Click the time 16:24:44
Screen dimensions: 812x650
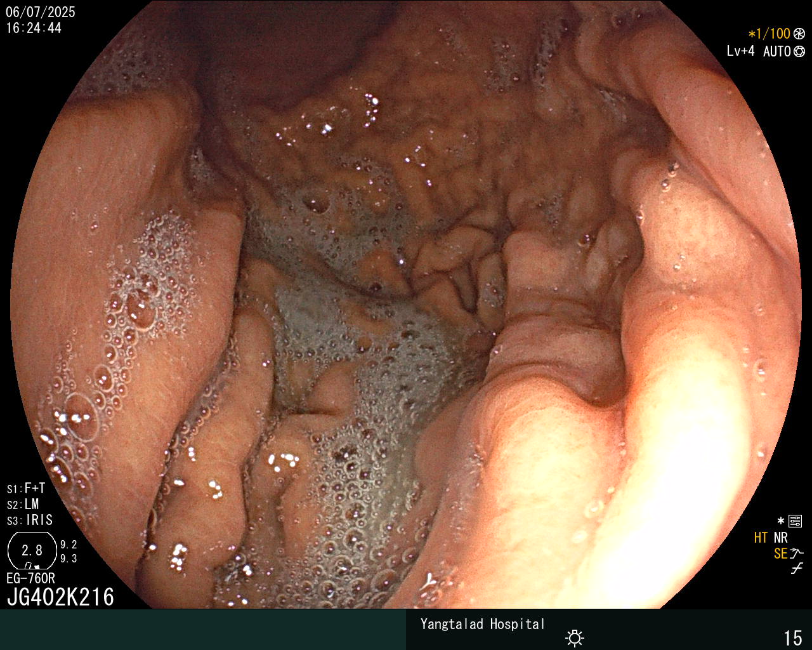pos(34,28)
